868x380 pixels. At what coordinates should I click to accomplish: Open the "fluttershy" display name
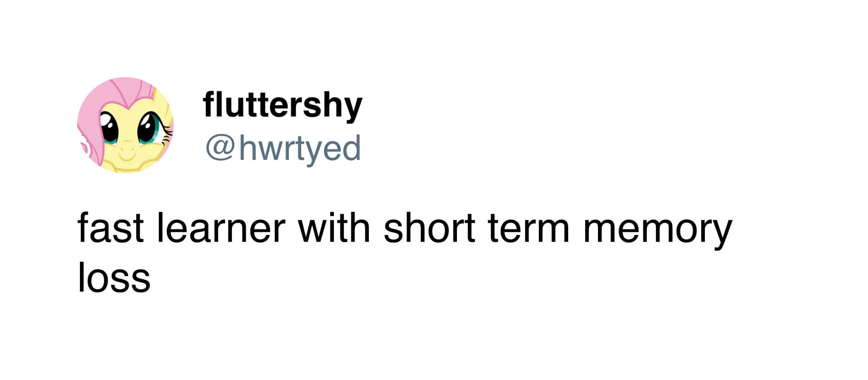283,105
